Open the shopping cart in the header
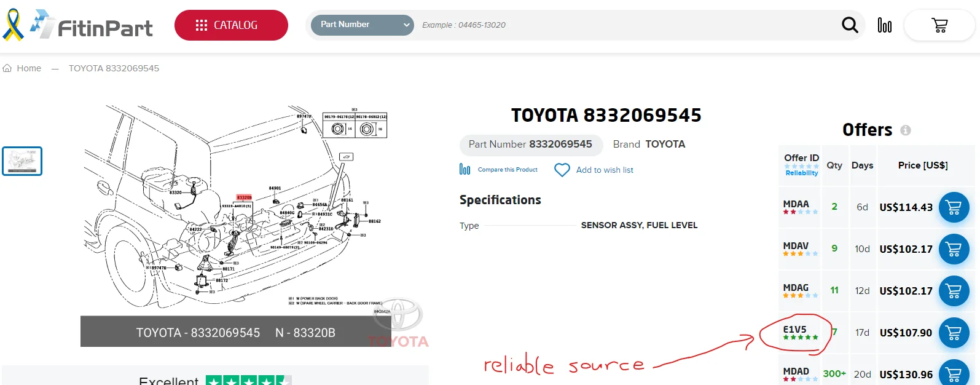The image size is (980, 385). click(x=939, y=25)
